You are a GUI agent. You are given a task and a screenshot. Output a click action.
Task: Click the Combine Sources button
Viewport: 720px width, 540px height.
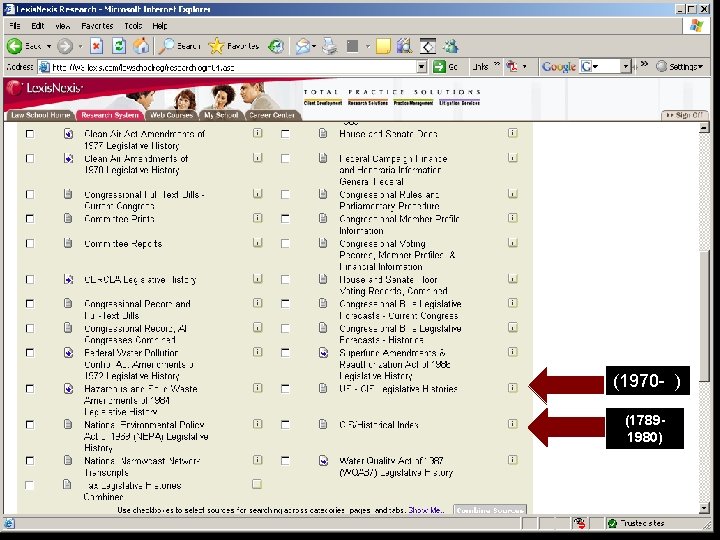[x=490, y=510]
